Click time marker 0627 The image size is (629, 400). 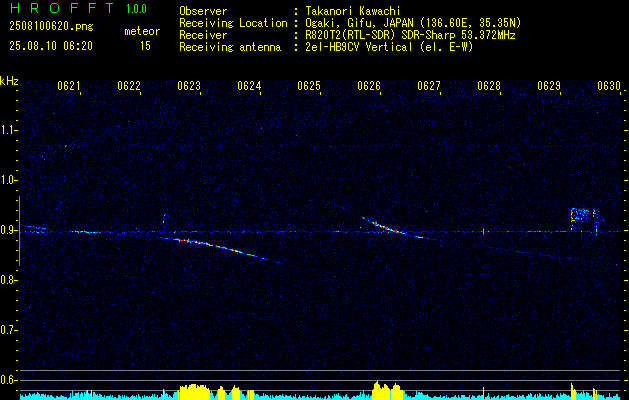(429, 85)
